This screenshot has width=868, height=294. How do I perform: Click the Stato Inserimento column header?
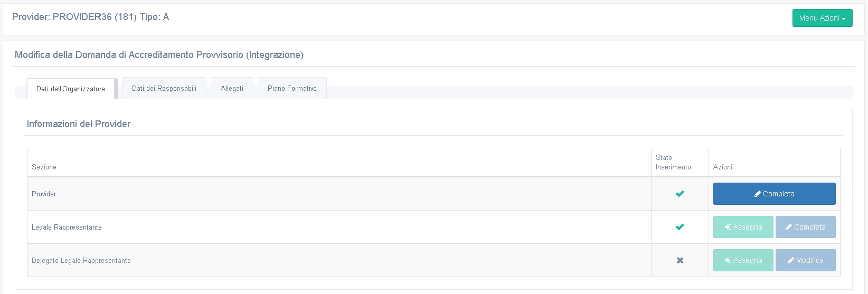pyautogui.click(x=673, y=162)
